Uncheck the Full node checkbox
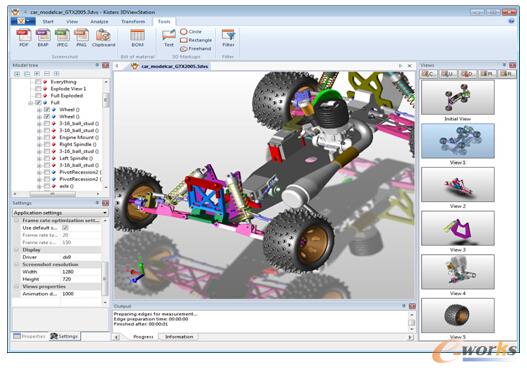This screenshot has width=527, height=373. (38, 102)
